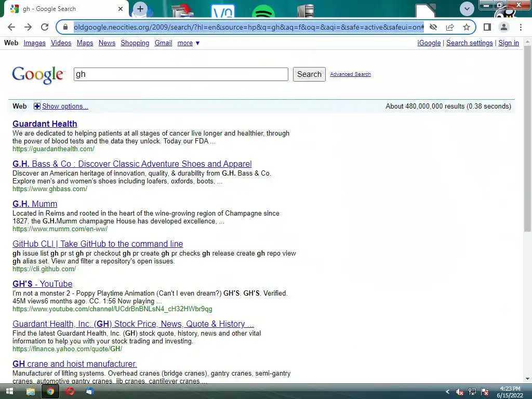This screenshot has width=532, height=399.
Task: Expand the 'more' dropdown in Google nav
Action: pos(188,43)
